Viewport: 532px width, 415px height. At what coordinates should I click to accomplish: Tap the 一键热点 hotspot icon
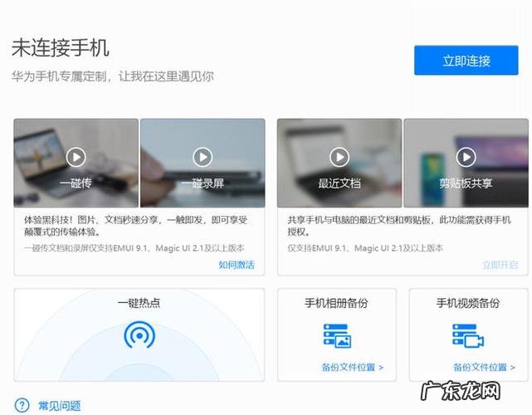click(139, 334)
